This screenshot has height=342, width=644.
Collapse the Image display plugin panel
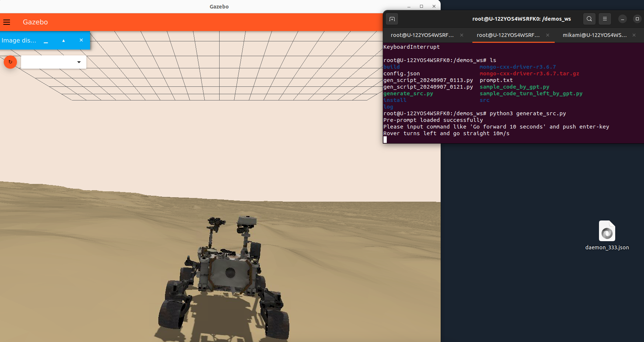tap(63, 41)
